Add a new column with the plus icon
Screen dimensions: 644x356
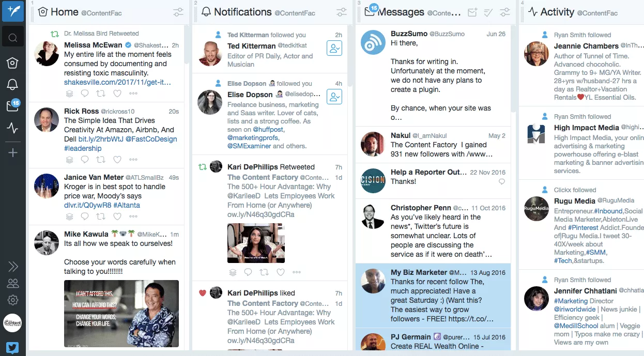(x=13, y=152)
